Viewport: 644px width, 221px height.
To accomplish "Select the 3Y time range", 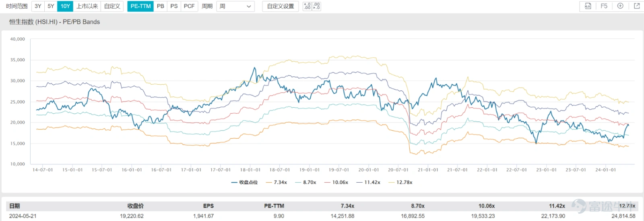I will click(x=38, y=6).
